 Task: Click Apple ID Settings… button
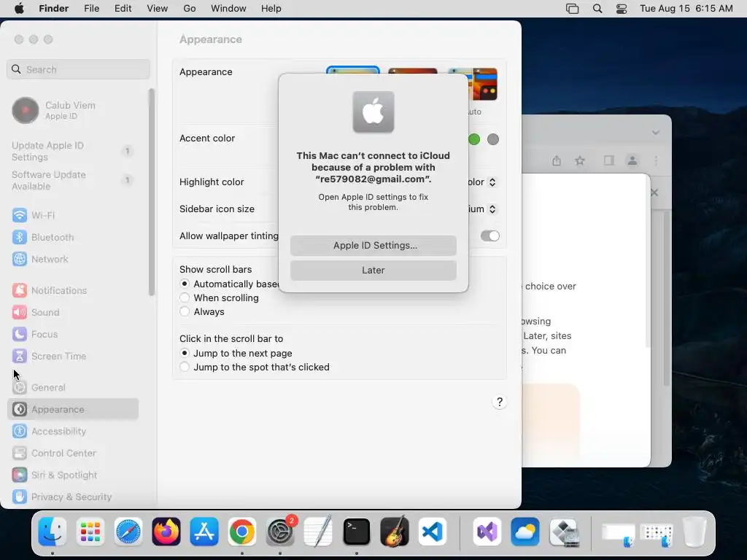click(373, 245)
